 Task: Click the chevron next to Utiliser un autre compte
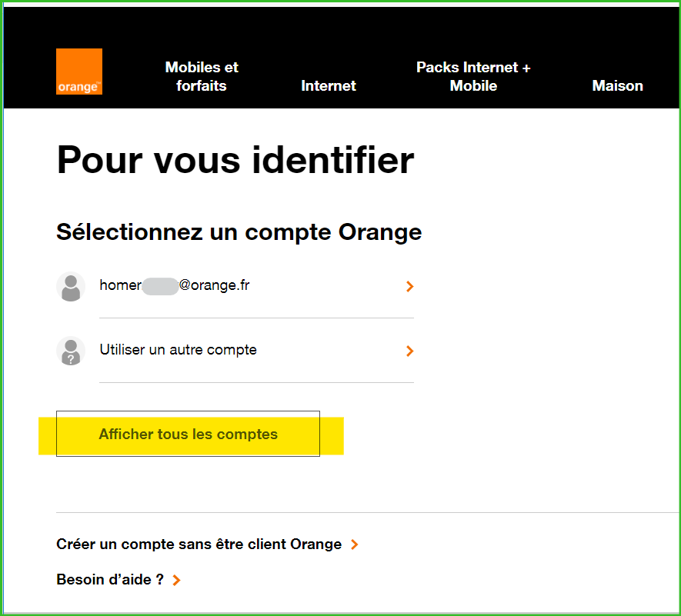[x=409, y=351]
